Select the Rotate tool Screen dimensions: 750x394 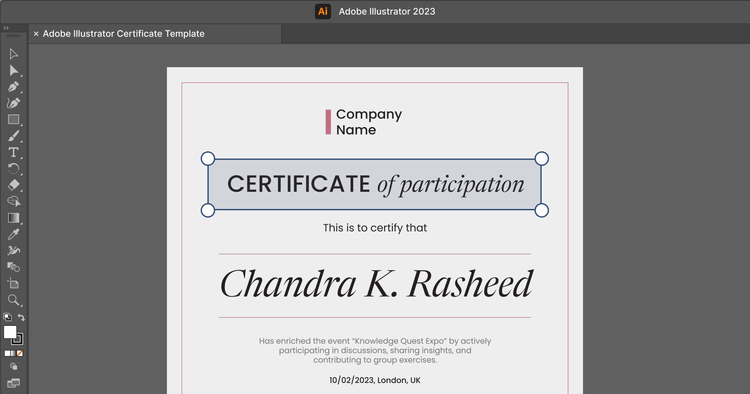[13, 168]
